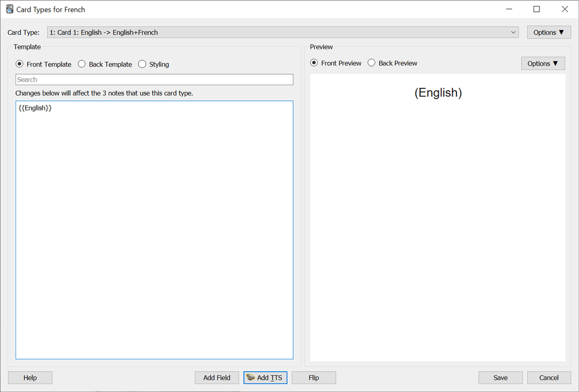579x392 pixels.
Task: Switch to the Styling view
Action: click(142, 64)
